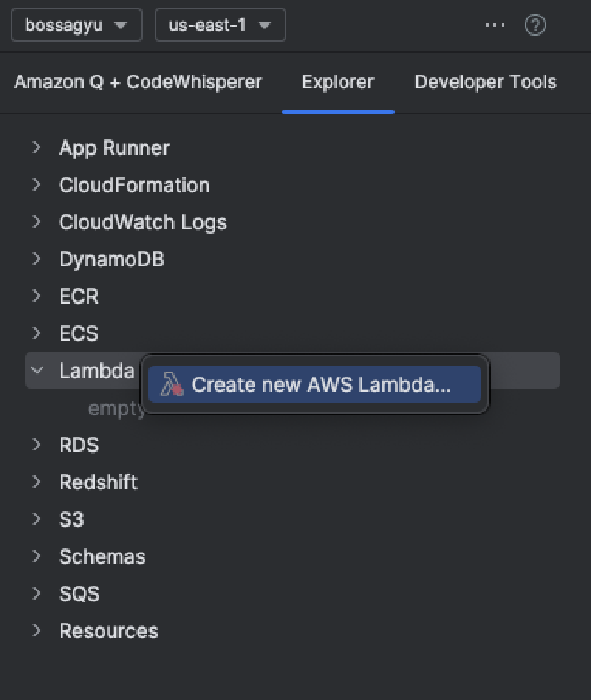Image resolution: width=591 pixels, height=700 pixels.
Task: Expand the CloudFormation node
Action: [x=37, y=185]
